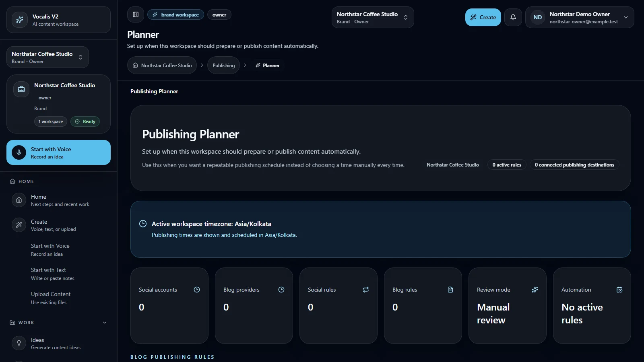Click the No active rules value
This screenshot has width=644, height=362.
[x=582, y=314]
